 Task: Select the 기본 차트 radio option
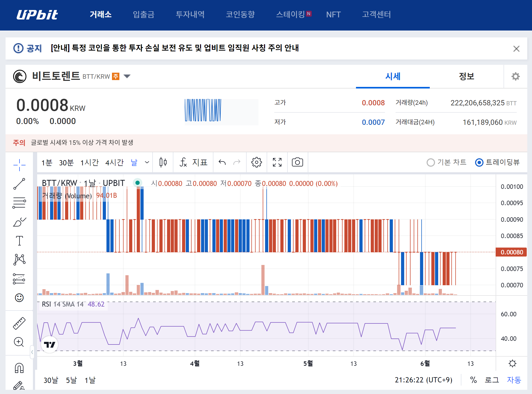[x=431, y=162]
